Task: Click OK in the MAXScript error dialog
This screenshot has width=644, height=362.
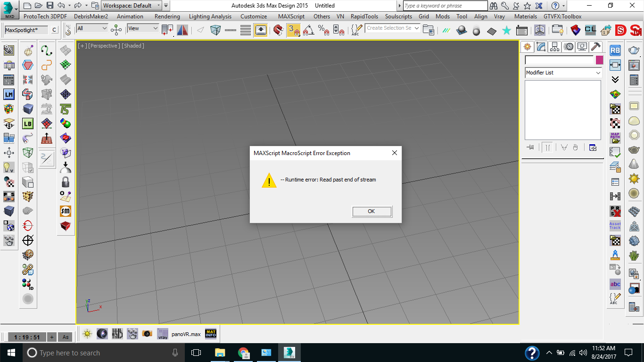Action: (x=372, y=211)
